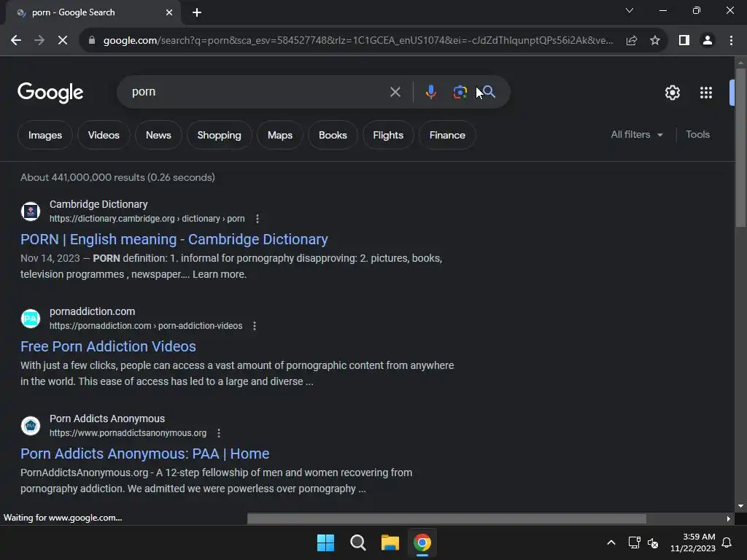The height and width of the screenshot is (560, 747).
Task: Open more options for pornaddictsanonymous.org result
Action: point(219,433)
